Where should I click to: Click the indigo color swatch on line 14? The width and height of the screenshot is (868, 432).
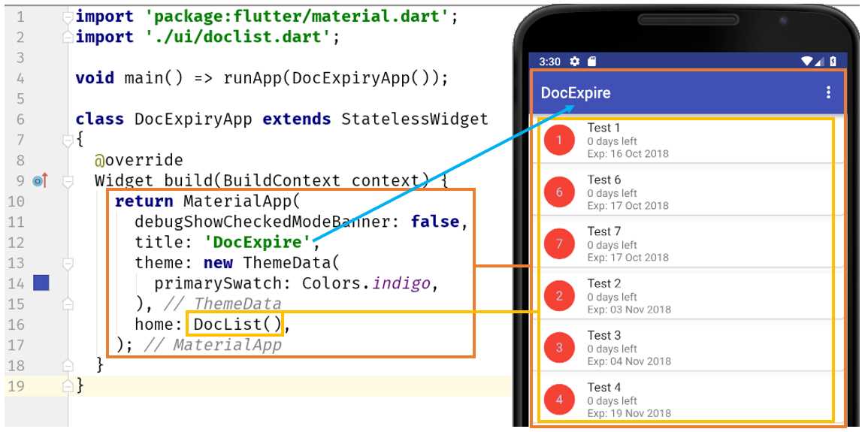click(41, 283)
